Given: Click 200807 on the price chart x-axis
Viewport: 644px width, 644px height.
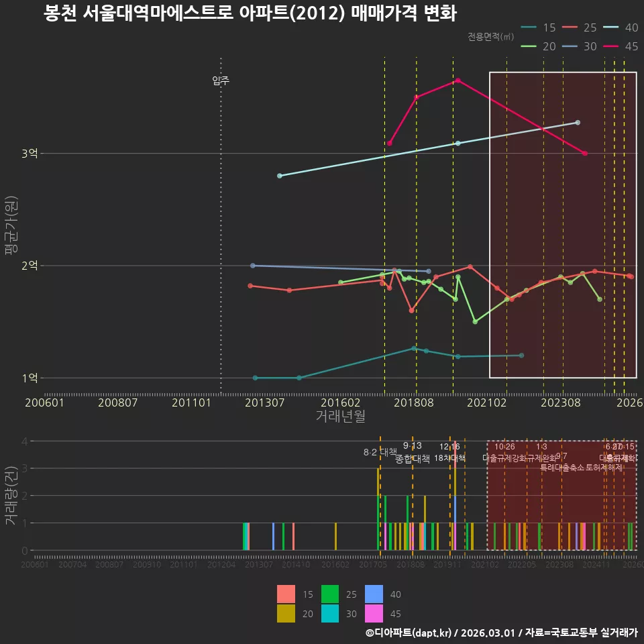Looking at the screenshot, I should (x=117, y=402).
